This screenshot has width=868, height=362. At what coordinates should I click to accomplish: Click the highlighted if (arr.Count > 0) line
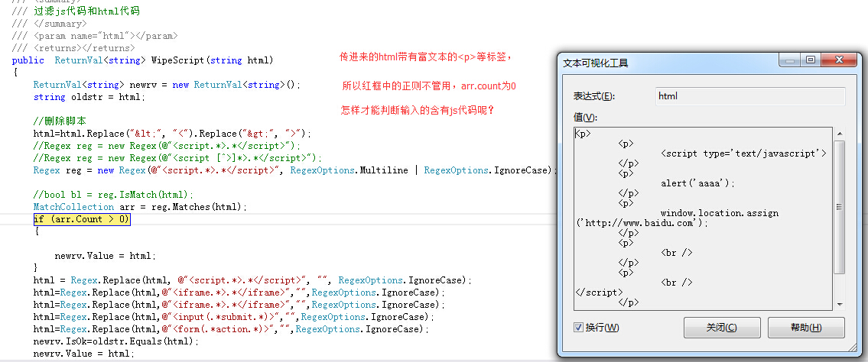[81, 219]
